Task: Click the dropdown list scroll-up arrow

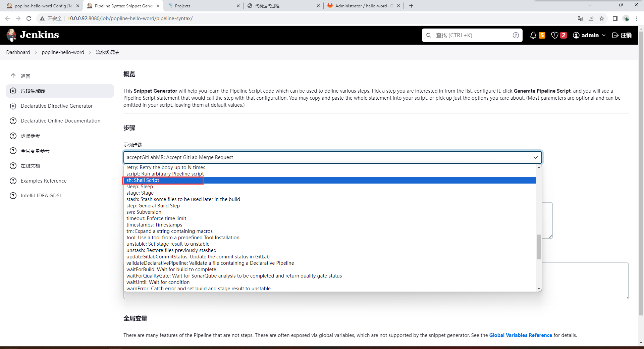Action: pos(539,167)
